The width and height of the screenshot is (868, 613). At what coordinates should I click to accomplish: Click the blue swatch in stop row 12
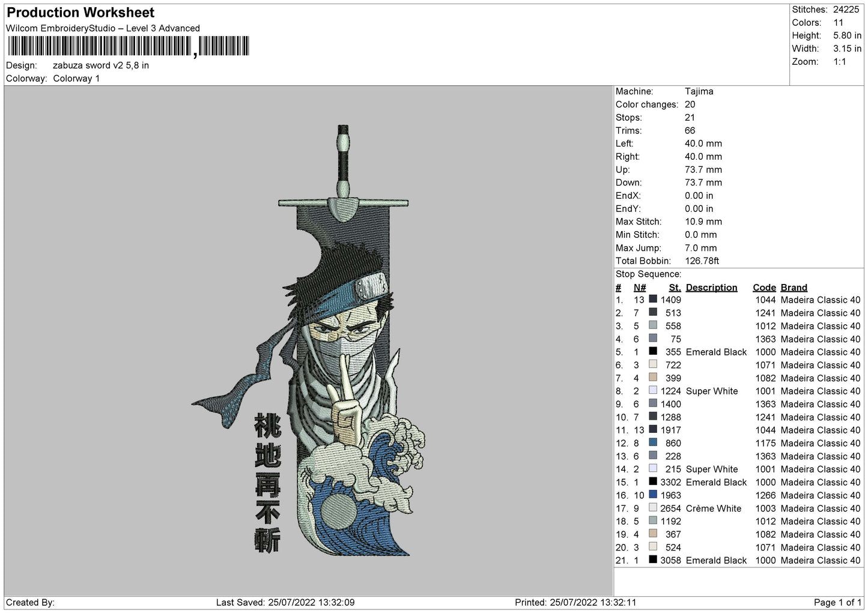tap(653, 443)
